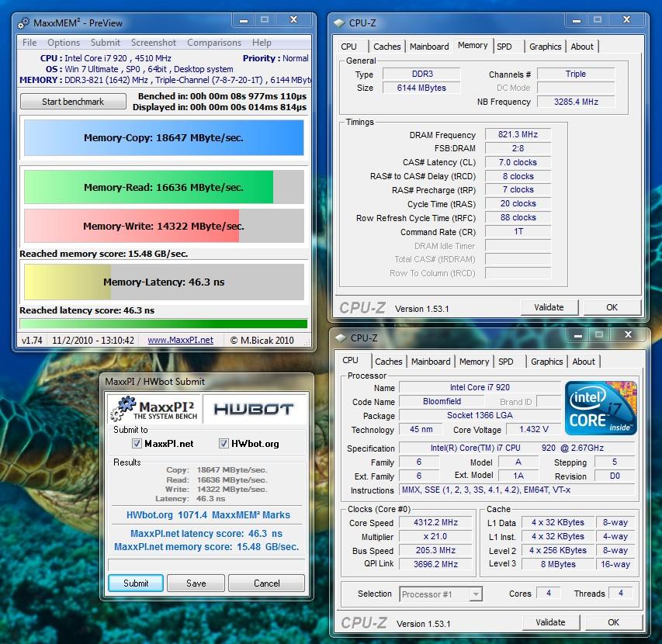
Task: Click the Package Socket 1366 LGA value
Action: 480,415
